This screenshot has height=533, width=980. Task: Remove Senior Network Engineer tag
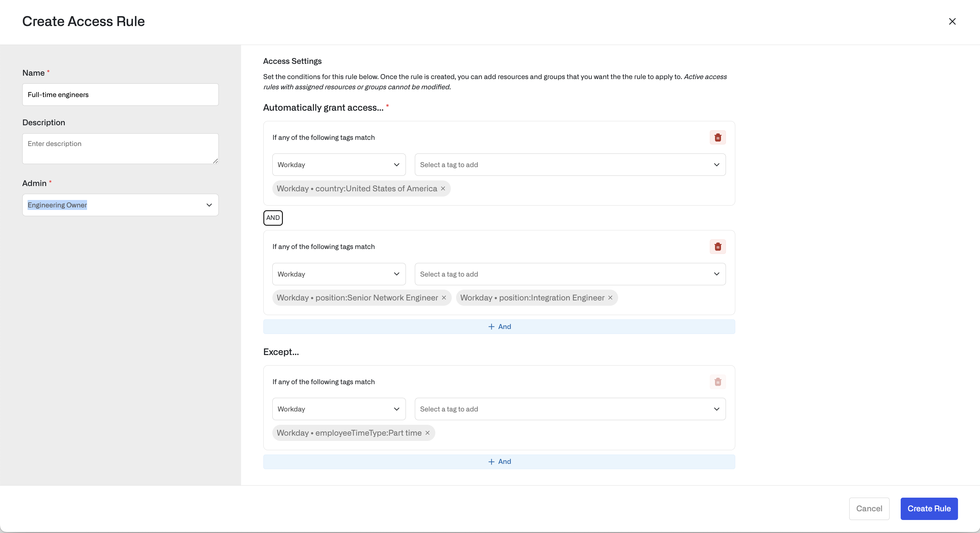coord(444,298)
